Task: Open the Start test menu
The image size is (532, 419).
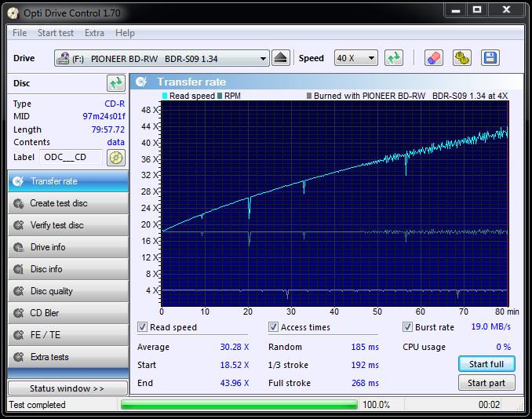Action: click(x=56, y=33)
